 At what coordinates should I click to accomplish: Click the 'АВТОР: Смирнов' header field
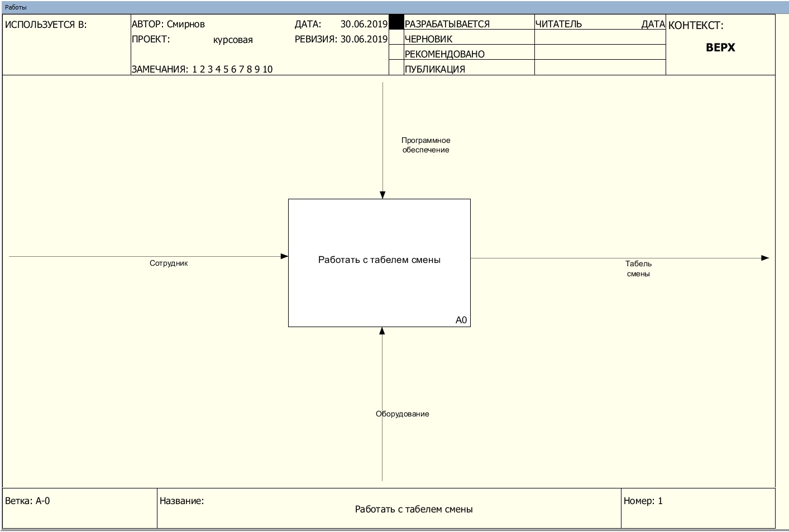tap(168, 24)
